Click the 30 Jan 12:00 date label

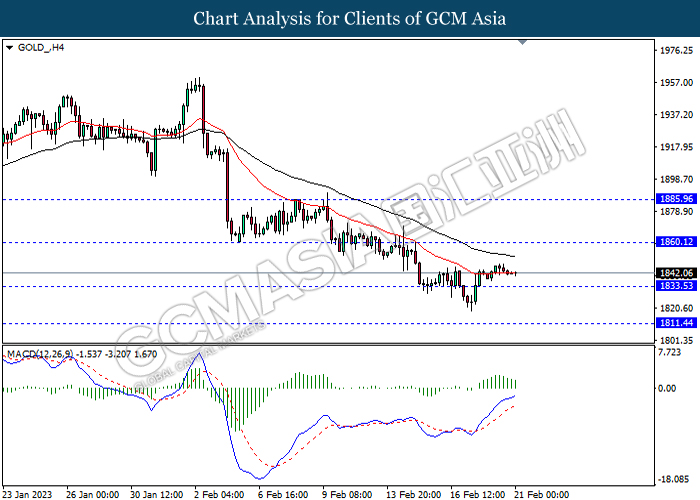point(157,494)
